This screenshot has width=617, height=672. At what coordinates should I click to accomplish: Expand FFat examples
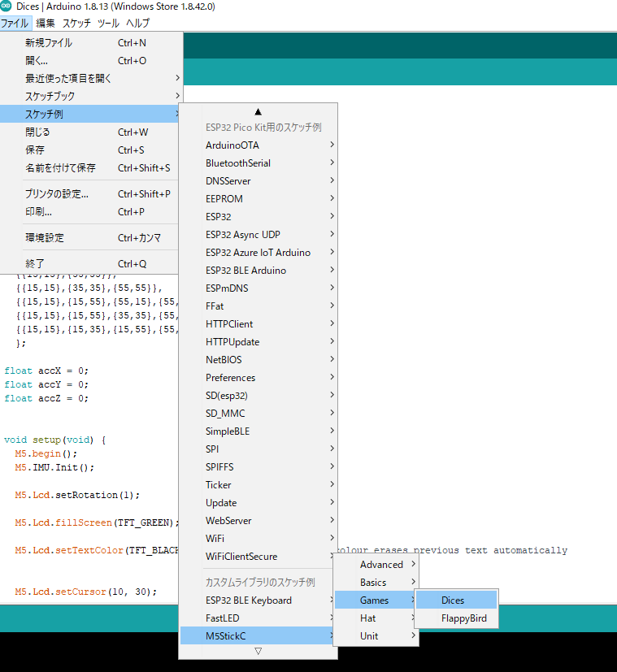pyautogui.click(x=259, y=306)
